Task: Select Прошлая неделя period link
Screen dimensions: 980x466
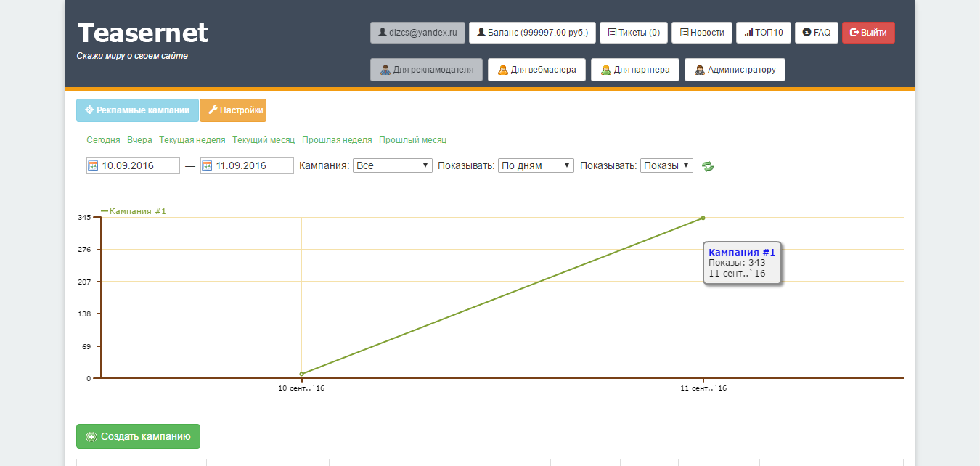Action: coord(337,140)
